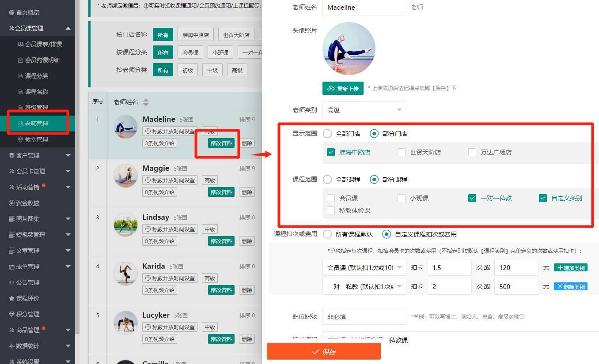Screen dimensions: 599x364
Task: Filter course category by 会员课
Action: [190, 53]
